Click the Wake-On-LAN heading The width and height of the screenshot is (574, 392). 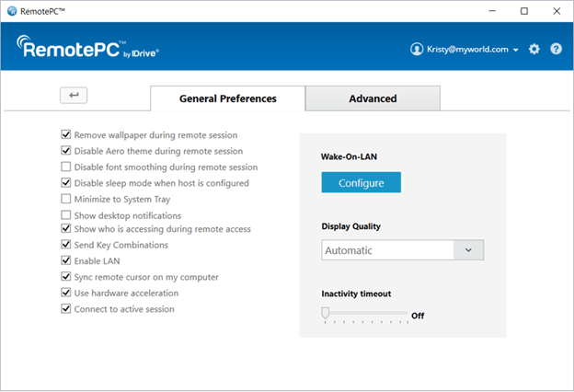click(x=349, y=156)
